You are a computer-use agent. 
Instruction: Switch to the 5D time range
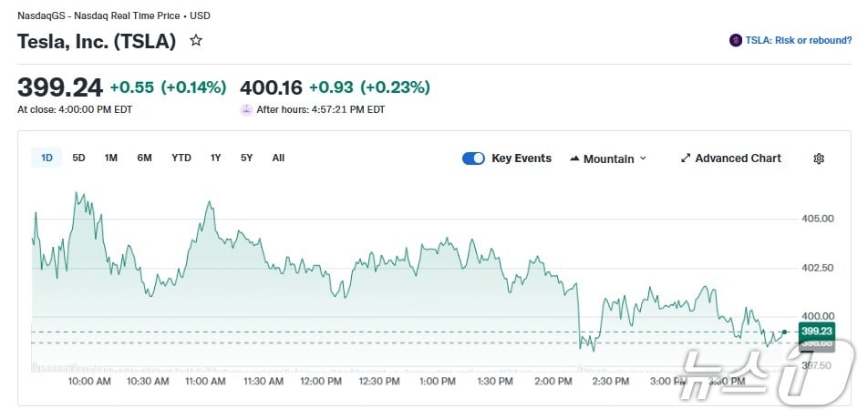78,158
